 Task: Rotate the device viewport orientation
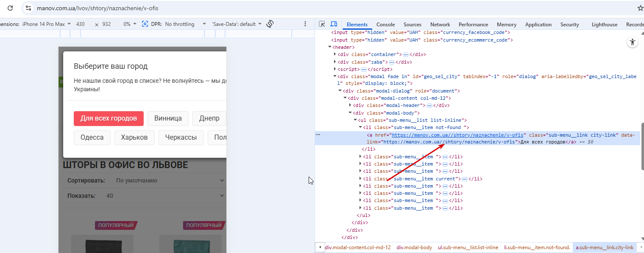[x=270, y=24]
